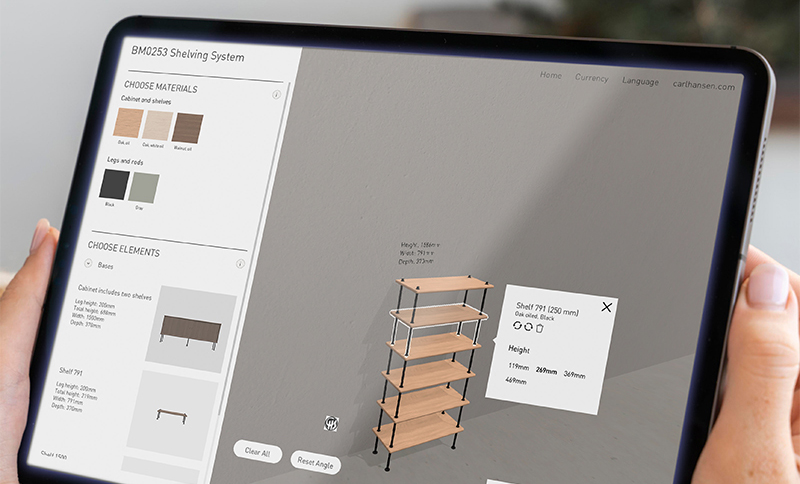Click the 'Bases' section label
The height and width of the screenshot is (484, 800).
106,266
